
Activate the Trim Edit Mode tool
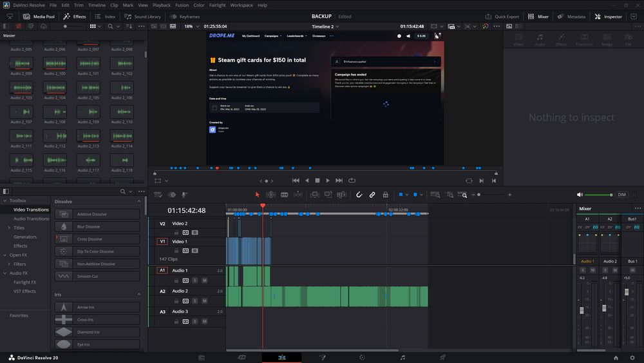pos(270,195)
